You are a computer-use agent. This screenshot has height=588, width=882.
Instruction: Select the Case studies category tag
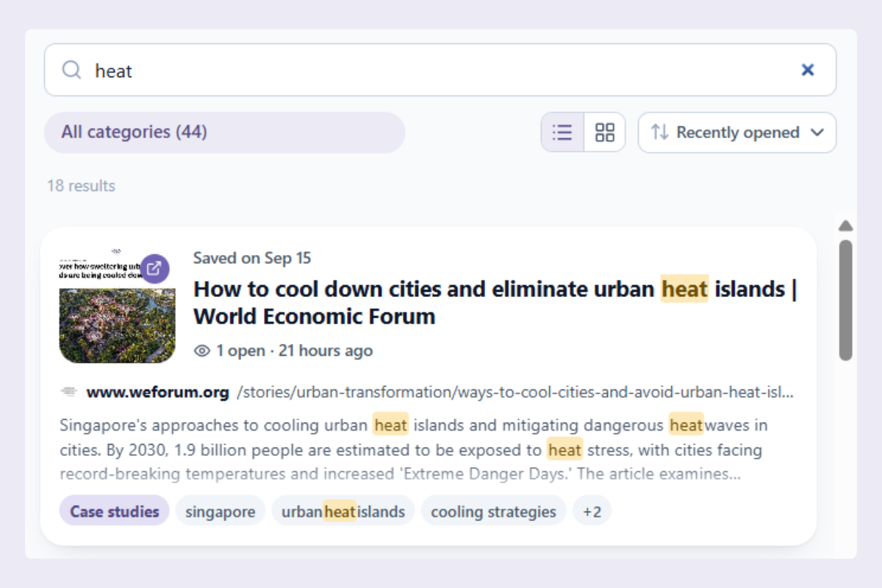click(115, 512)
